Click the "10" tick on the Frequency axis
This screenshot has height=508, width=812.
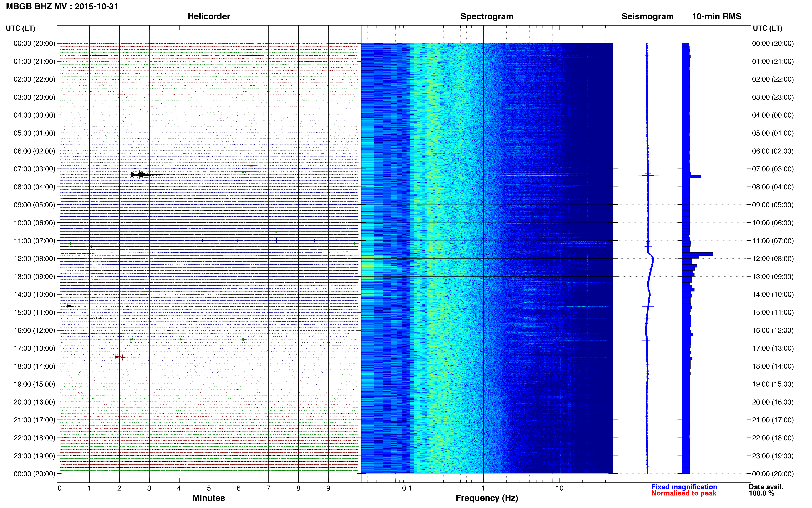(x=559, y=488)
